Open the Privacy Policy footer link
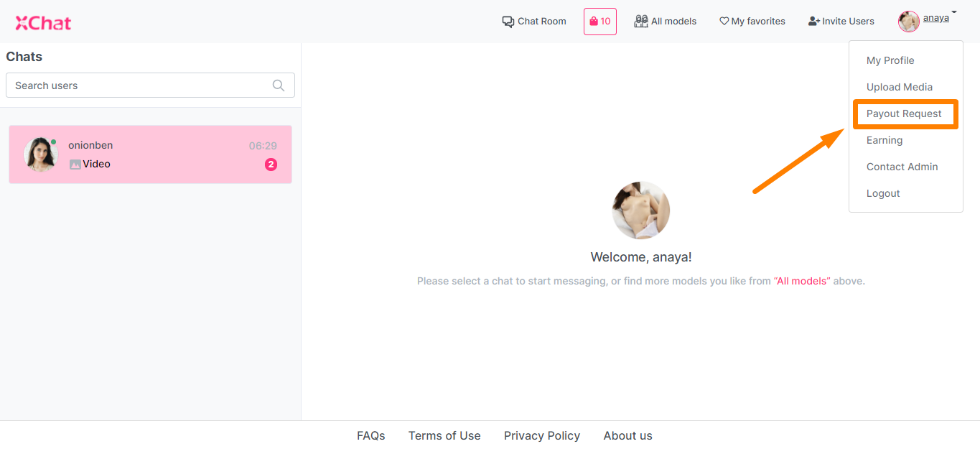Image resolution: width=980 pixels, height=449 pixels. [542, 435]
